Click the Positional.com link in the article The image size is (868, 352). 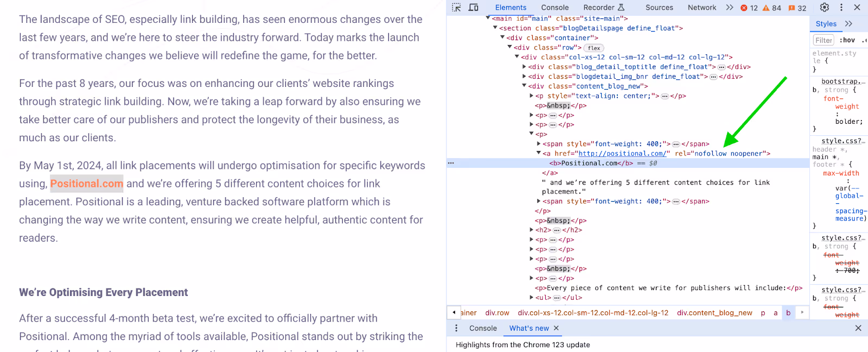[x=87, y=184]
